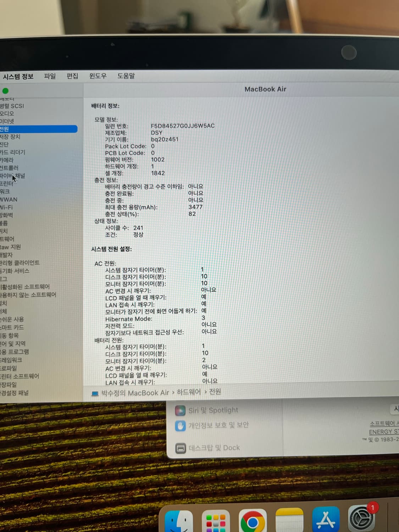Click the computer icon in the breadcrumb bar

click(94, 393)
